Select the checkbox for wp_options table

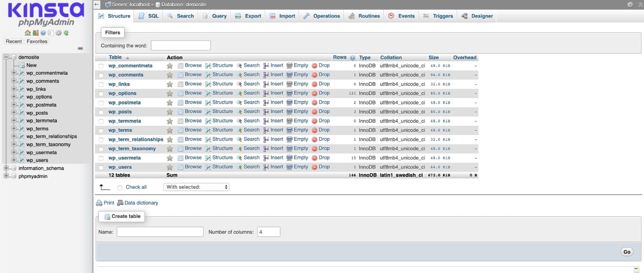click(101, 93)
